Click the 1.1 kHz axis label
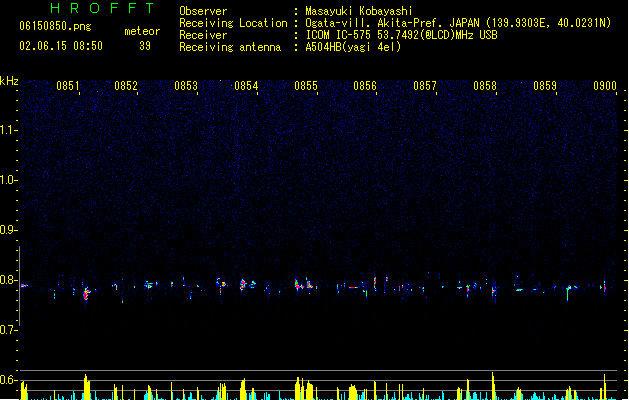Viewport: 629px width, 400px height. click(x=7, y=130)
